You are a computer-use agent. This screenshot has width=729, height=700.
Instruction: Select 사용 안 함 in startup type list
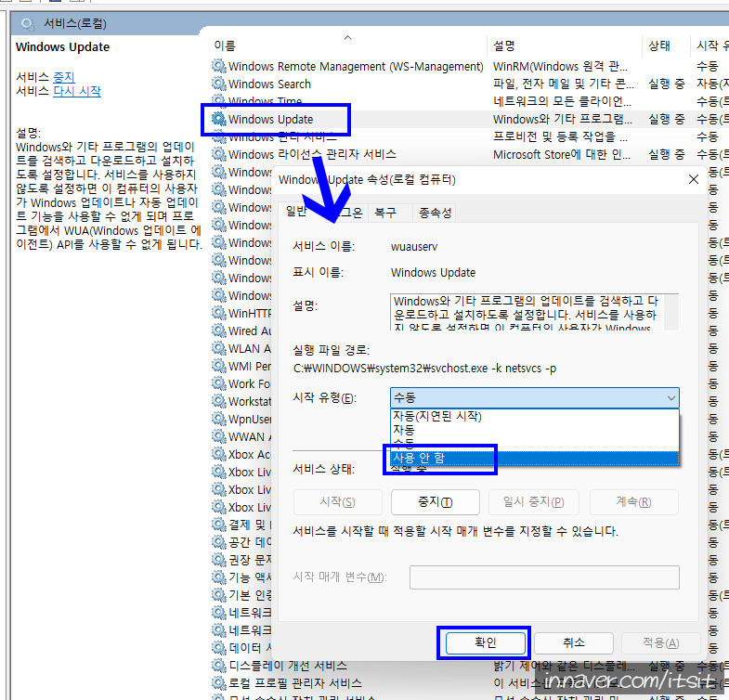point(535,458)
